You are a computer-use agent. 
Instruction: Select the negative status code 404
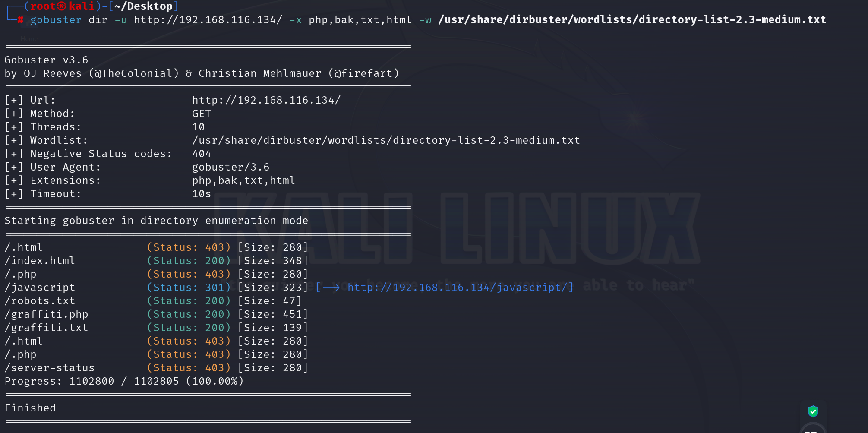202,154
